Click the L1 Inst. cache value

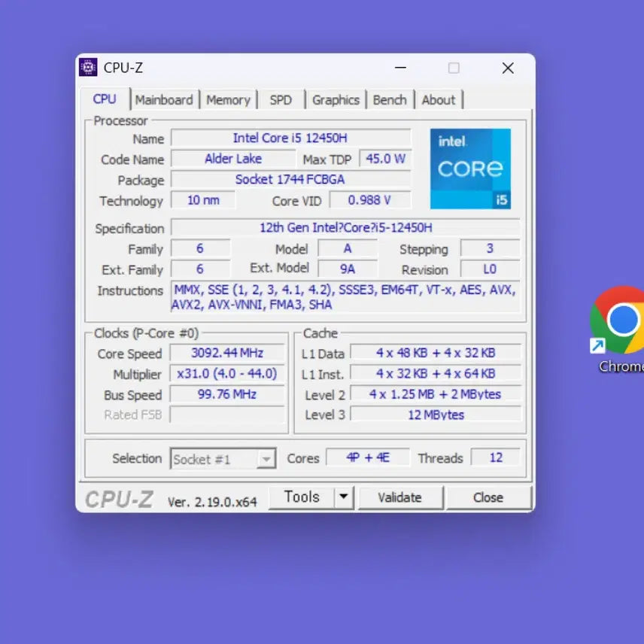[436, 373]
